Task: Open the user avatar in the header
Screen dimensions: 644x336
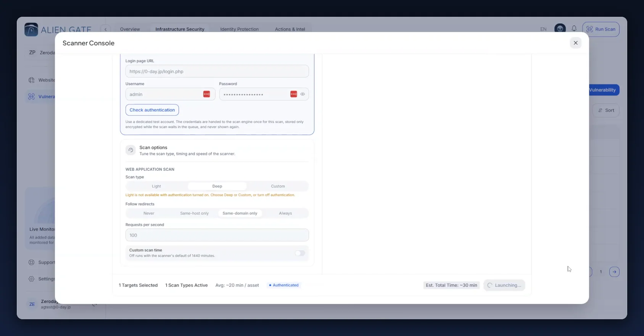Action: 560,29
